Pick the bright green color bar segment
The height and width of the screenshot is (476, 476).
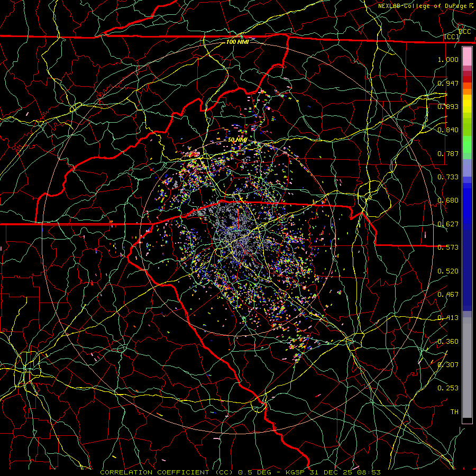(467, 144)
